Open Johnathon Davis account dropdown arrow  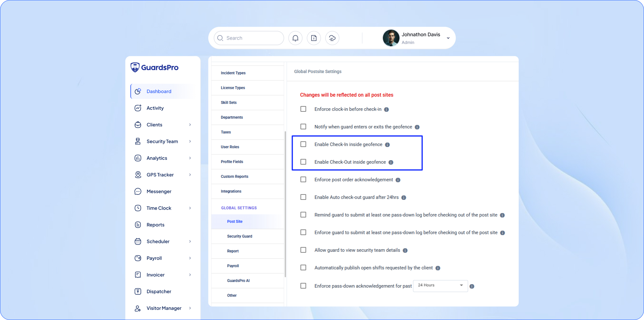pyautogui.click(x=448, y=38)
